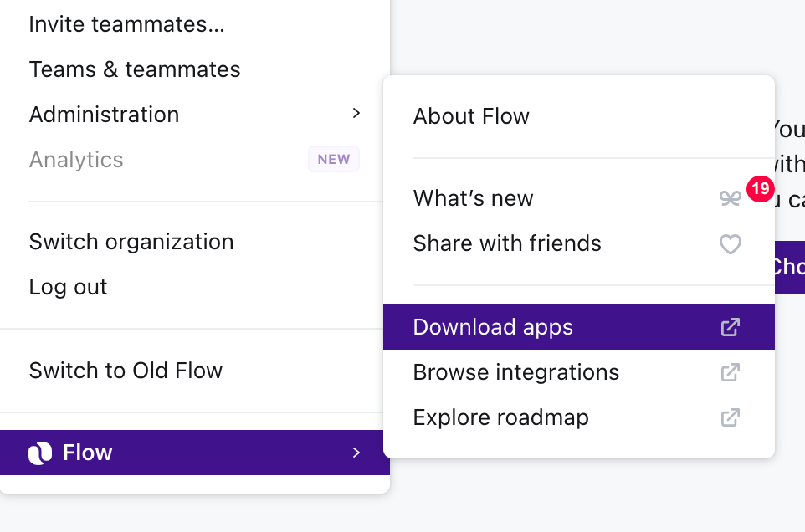
Task: Click the red 19 notification badge
Action: [x=761, y=188]
